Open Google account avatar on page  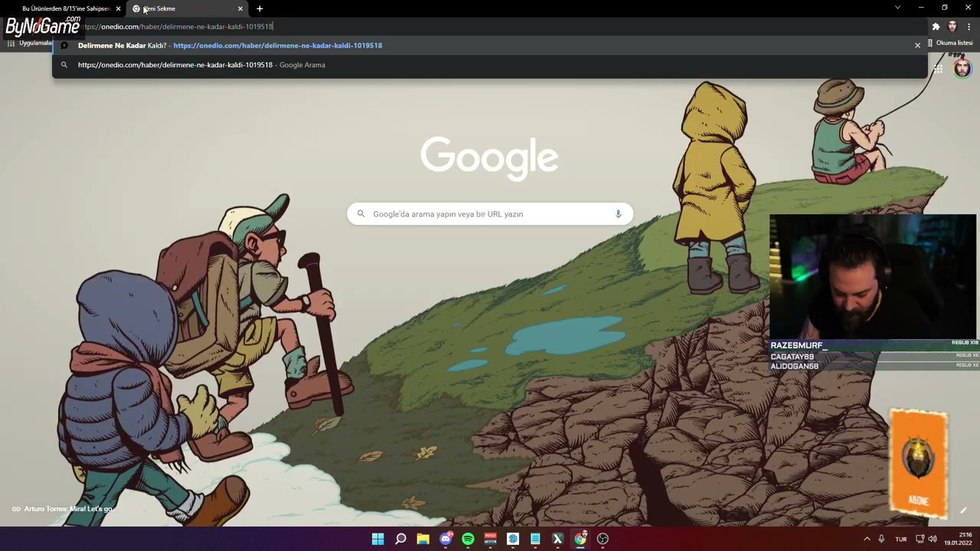tap(962, 69)
